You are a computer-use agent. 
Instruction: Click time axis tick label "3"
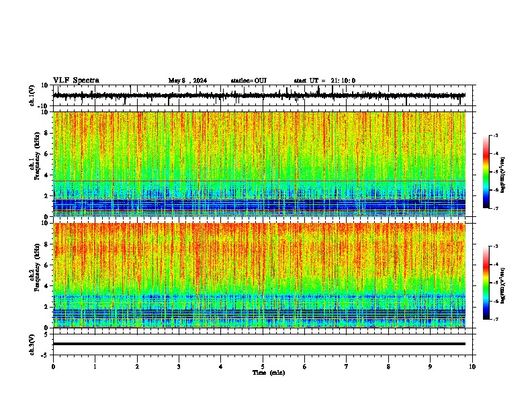click(x=179, y=367)
